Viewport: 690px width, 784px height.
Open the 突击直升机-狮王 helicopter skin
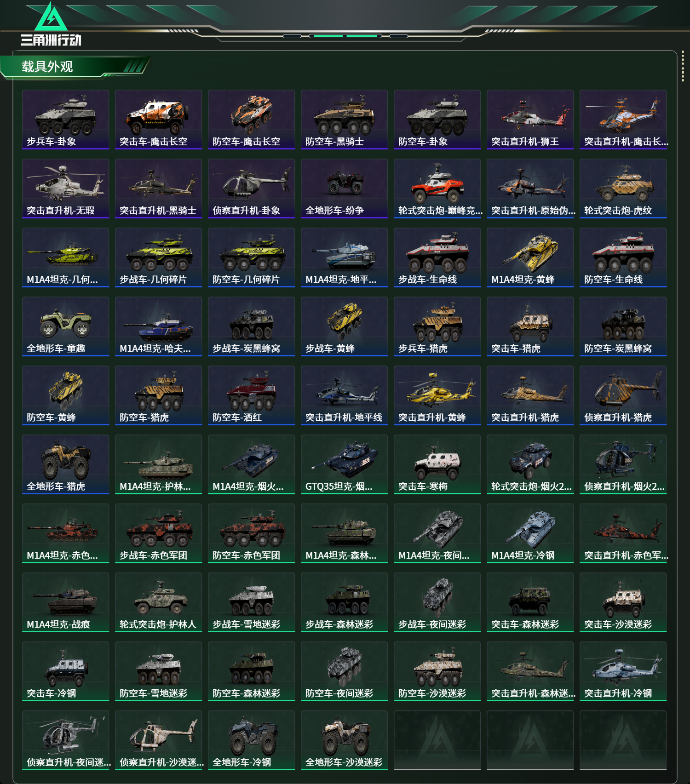point(530,120)
